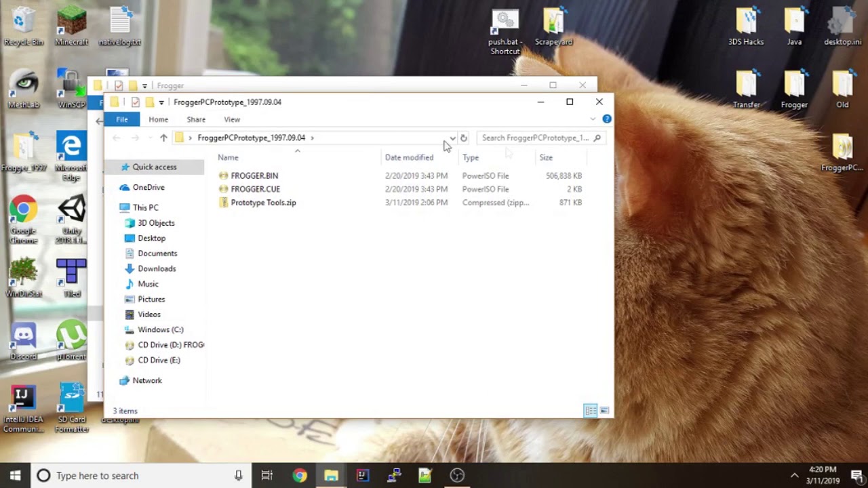Click the File Explorer taskbar icon

[x=331, y=475]
